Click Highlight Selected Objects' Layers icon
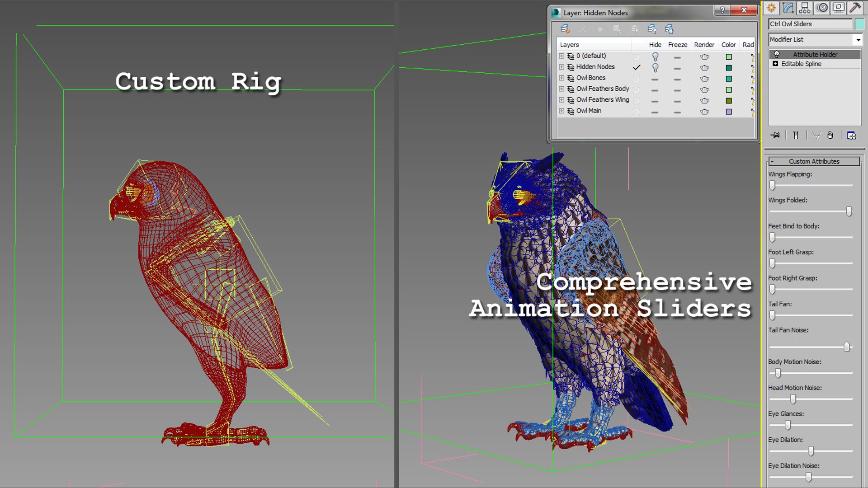This screenshot has height=488, width=868. [635, 29]
